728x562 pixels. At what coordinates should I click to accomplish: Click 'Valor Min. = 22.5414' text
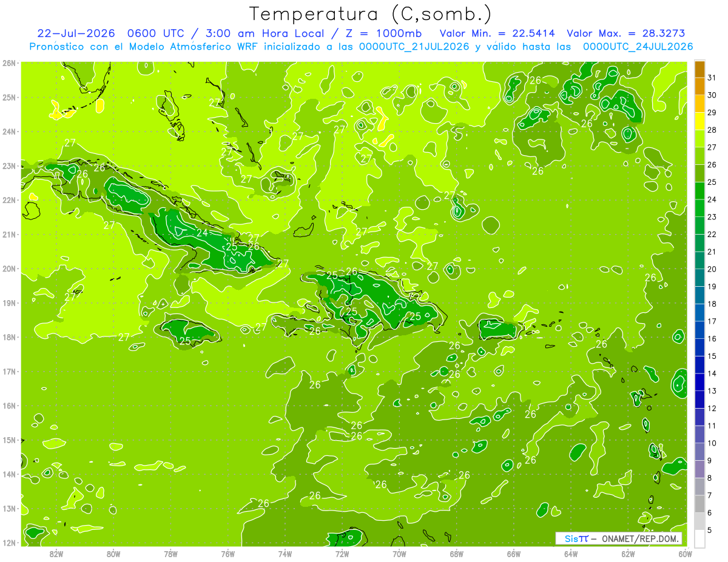pos(497,33)
